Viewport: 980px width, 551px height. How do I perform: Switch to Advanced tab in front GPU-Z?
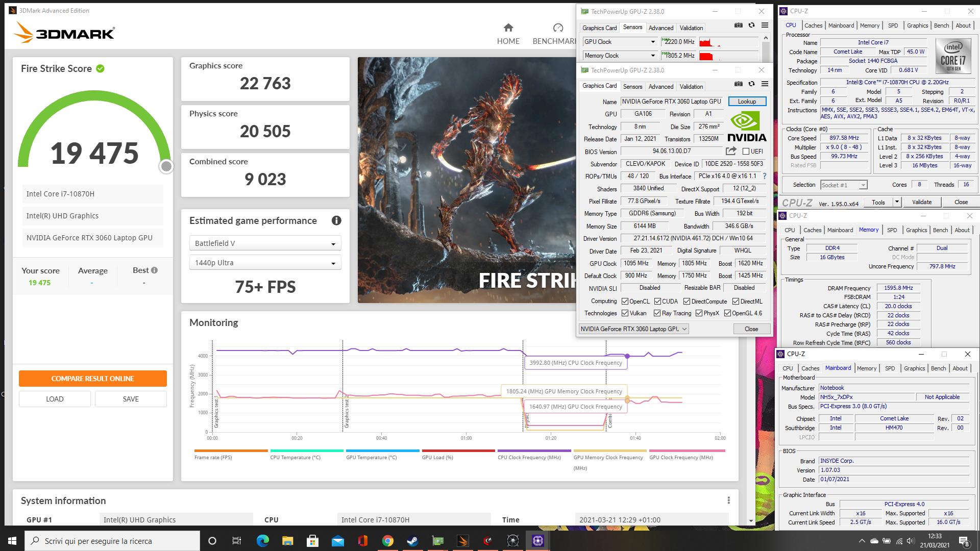pyautogui.click(x=661, y=87)
